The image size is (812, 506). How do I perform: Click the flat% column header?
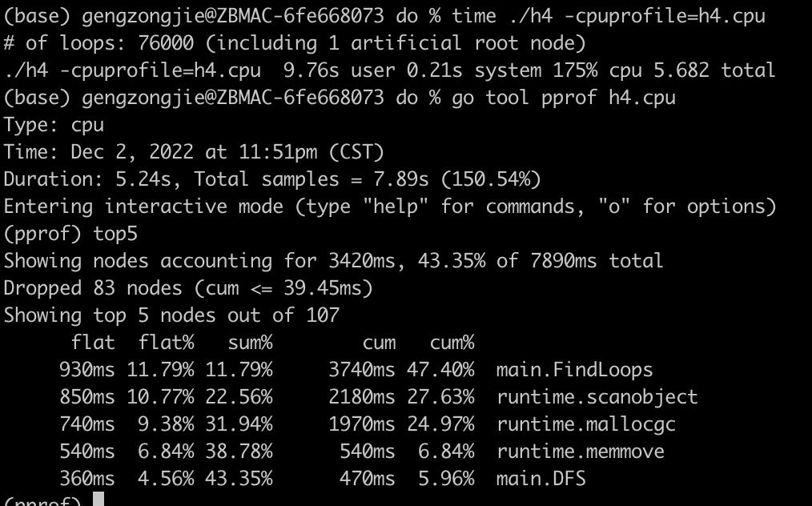coord(166,343)
